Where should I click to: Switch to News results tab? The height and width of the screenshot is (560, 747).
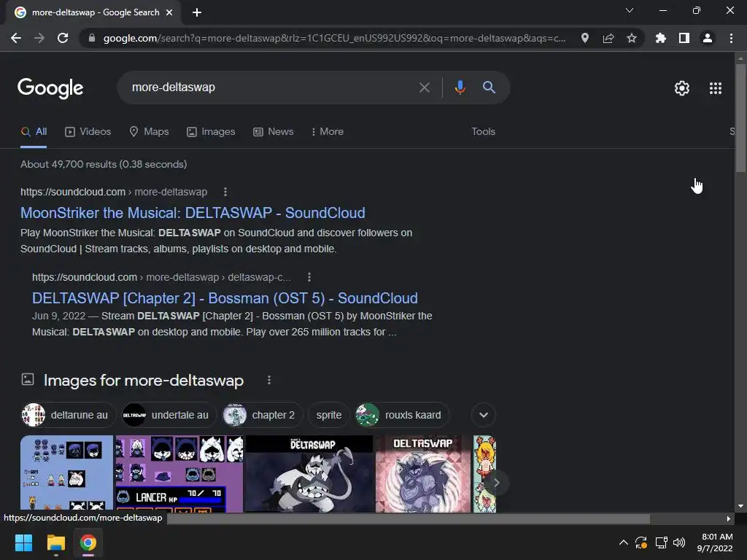pos(274,132)
